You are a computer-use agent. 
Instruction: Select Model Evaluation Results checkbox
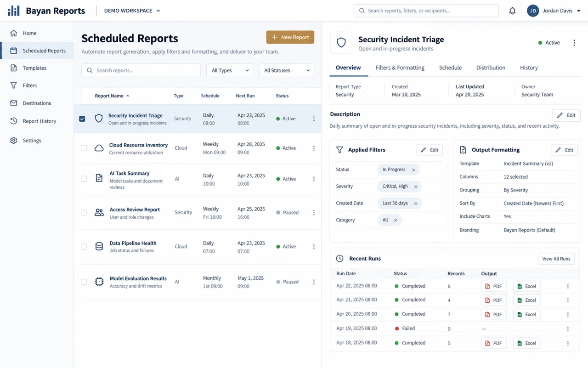pos(84,282)
